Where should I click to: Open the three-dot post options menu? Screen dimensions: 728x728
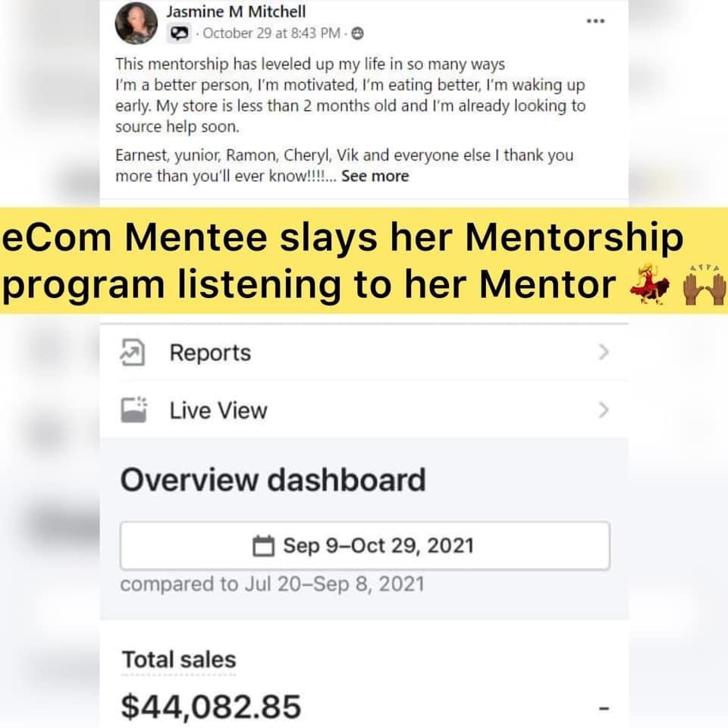point(595,21)
